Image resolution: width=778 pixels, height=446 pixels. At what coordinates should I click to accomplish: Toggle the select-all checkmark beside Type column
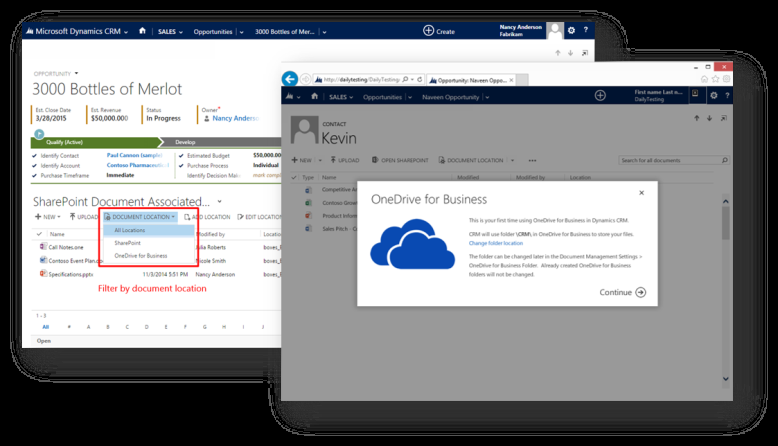294,177
